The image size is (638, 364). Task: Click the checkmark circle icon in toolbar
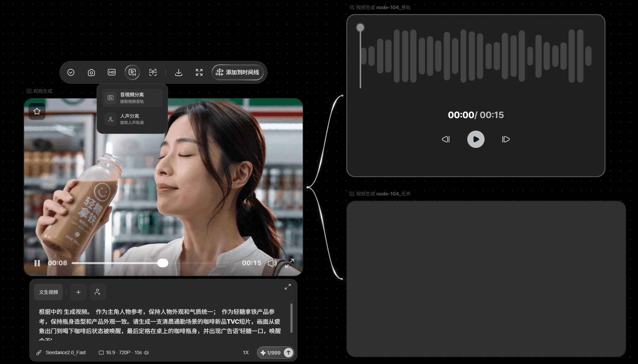click(x=71, y=72)
